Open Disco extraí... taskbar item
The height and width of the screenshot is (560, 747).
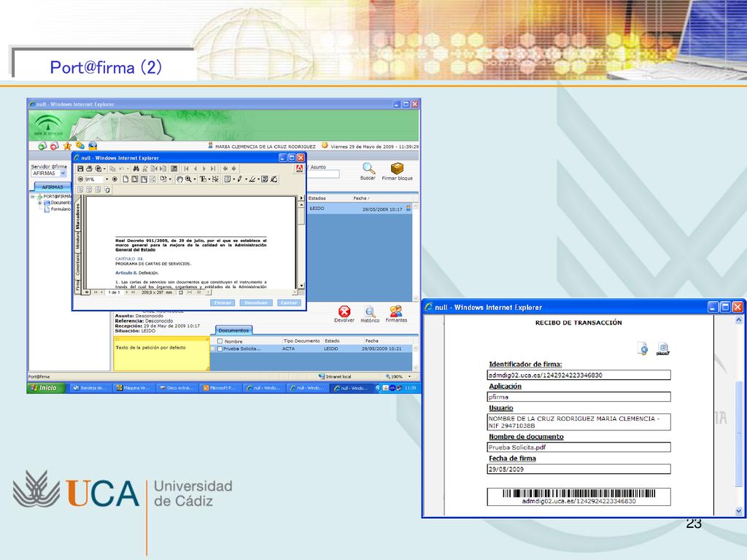pos(177,388)
